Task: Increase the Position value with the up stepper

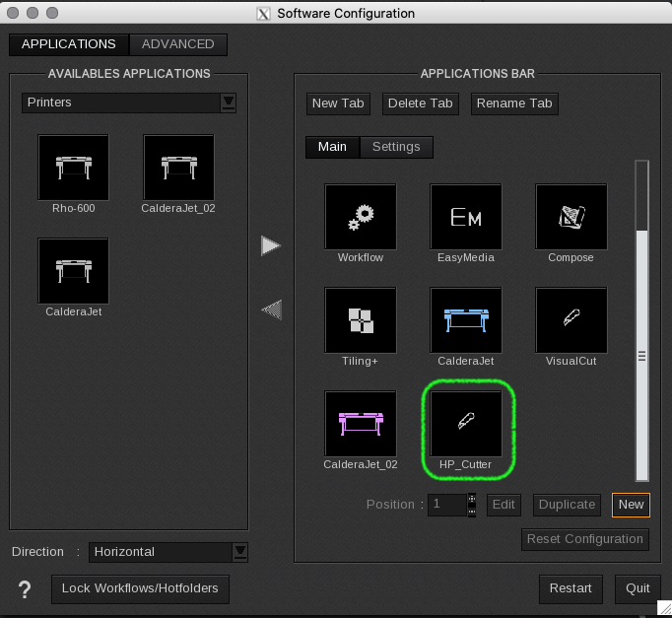Action: click(x=471, y=499)
